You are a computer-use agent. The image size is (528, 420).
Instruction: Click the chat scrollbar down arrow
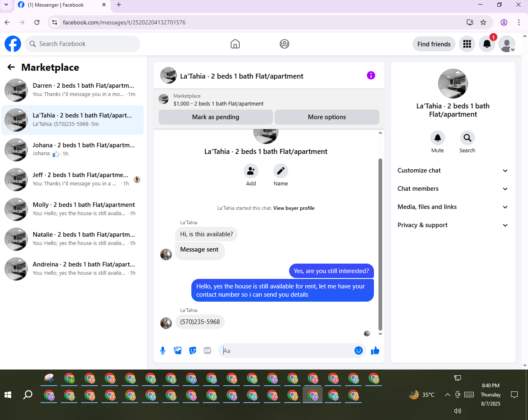380,334
